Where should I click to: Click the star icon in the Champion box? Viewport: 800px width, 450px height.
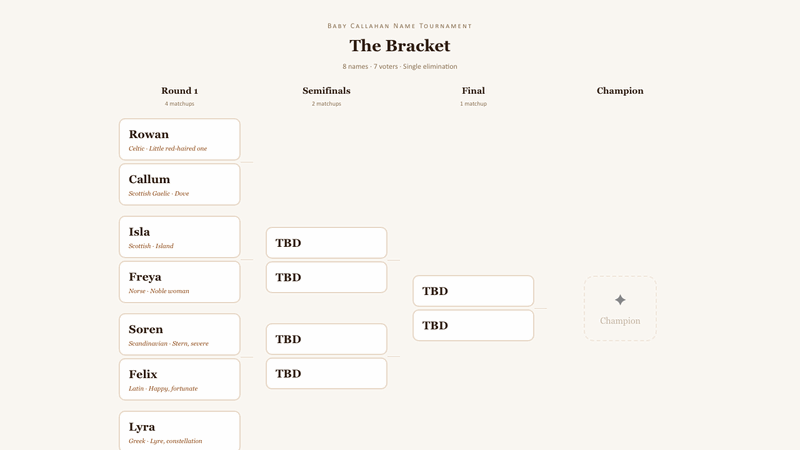(620, 300)
